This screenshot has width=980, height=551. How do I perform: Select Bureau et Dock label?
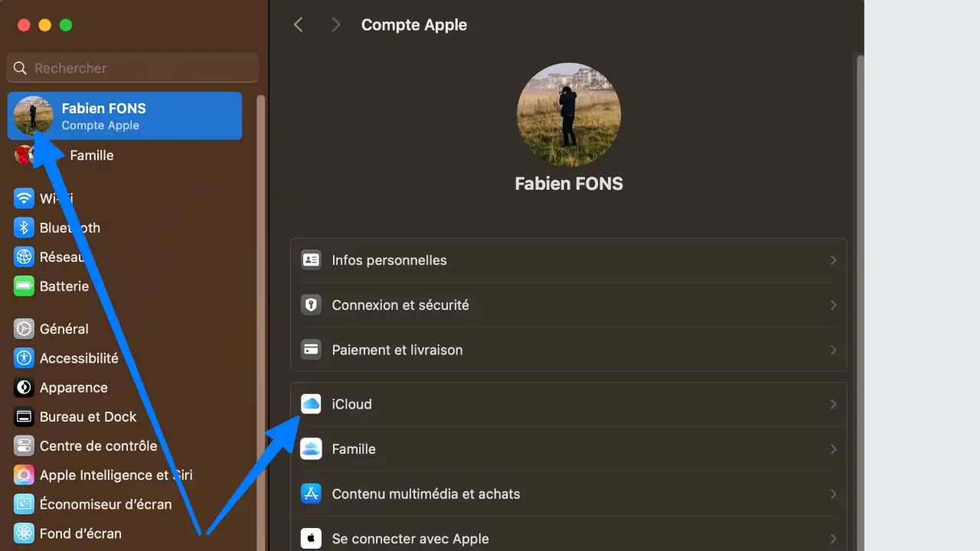pos(88,417)
